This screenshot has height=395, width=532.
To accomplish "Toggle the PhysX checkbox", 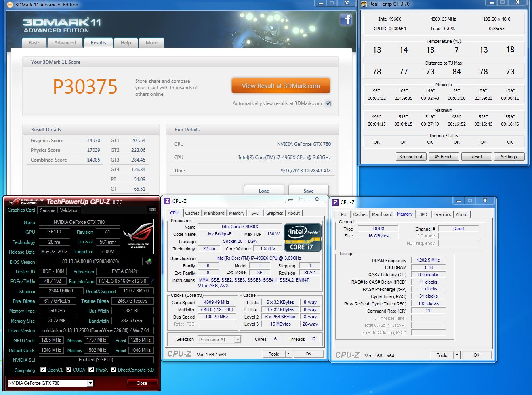I will coord(91,370).
